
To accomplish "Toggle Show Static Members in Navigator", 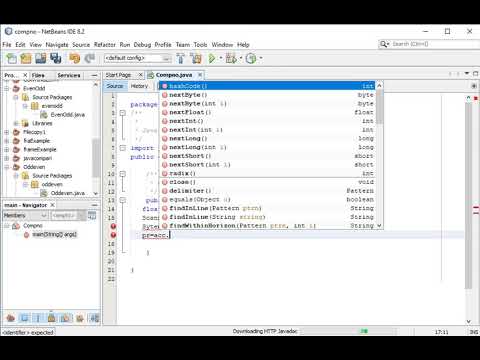I will coord(38,318).
